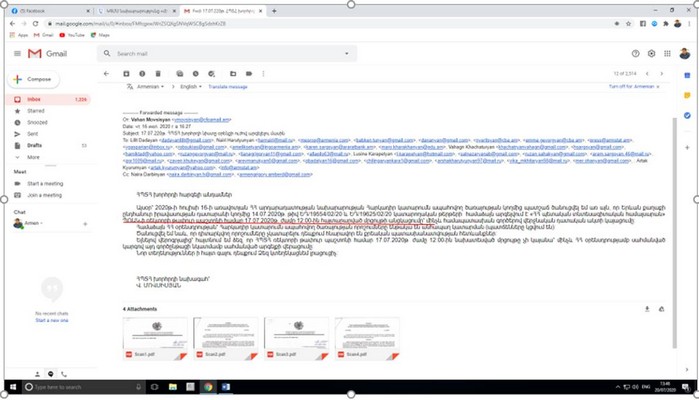Open Windows Start menu
The height and width of the screenshot is (400, 699).
click(13, 387)
